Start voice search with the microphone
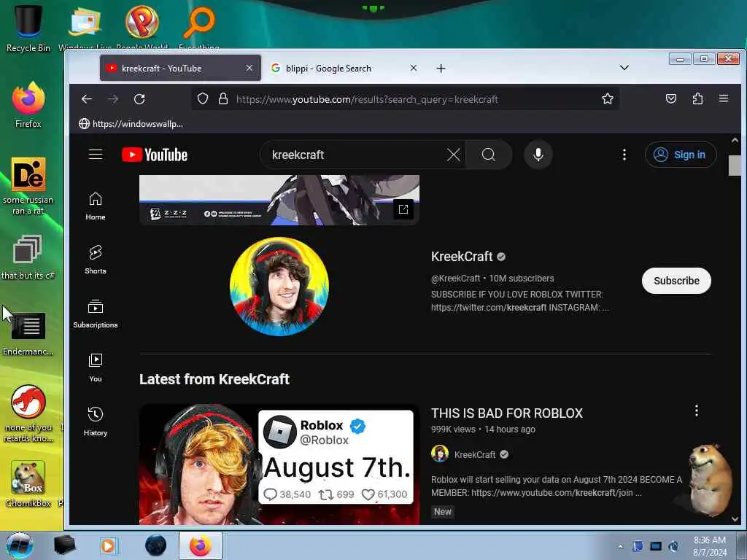This screenshot has width=747, height=560. coord(538,155)
